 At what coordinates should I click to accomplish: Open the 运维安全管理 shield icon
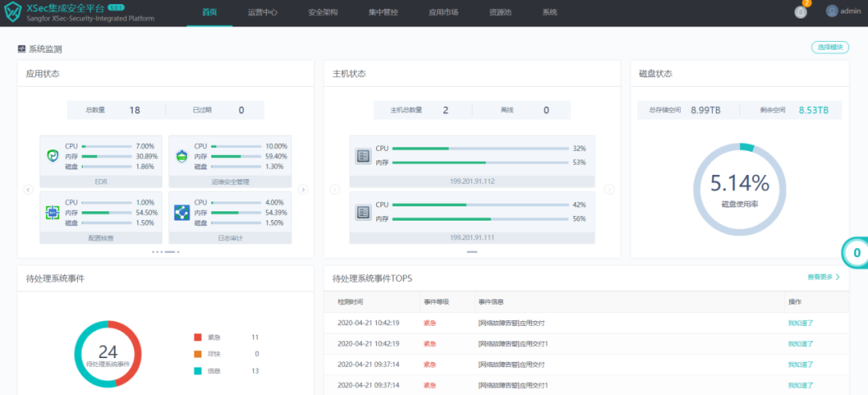[x=182, y=156]
